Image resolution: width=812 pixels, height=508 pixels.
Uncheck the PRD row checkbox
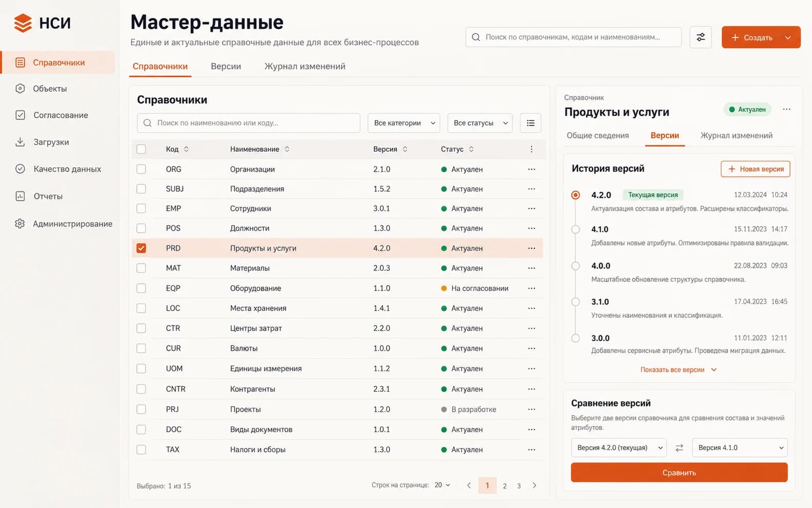pyautogui.click(x=141, y=248)
